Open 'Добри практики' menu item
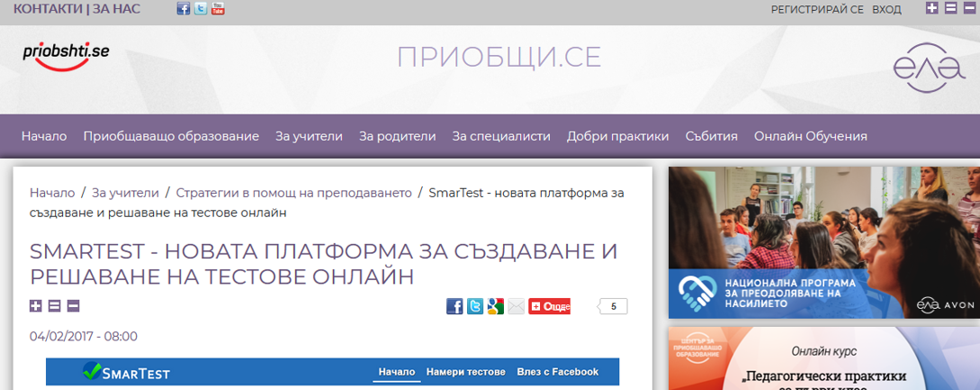Image resolution: width=980 pixels, height=390 pixels. tap(617, 136)
